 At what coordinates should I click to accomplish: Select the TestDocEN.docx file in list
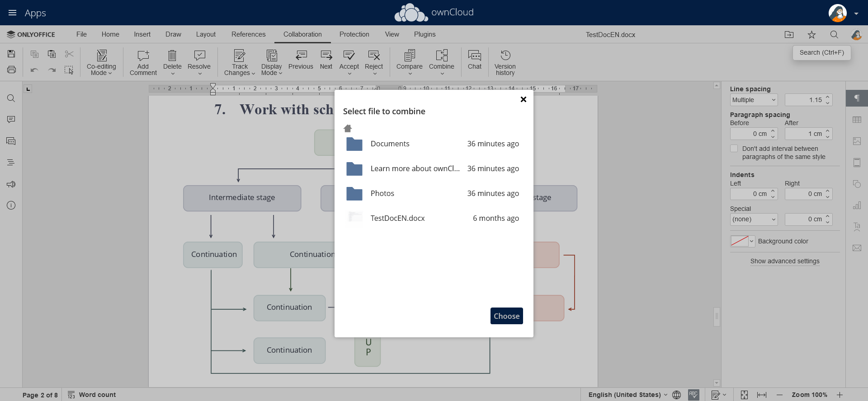point(397,218)
